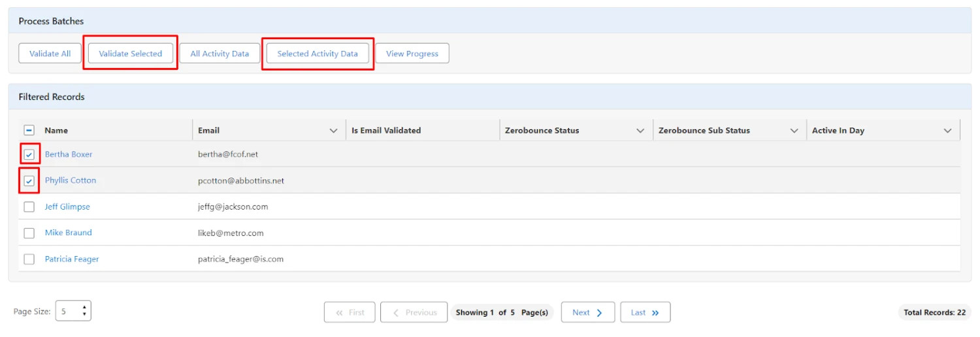Screen dimensions: 980x337
Task: Open the View Progress button
Action: pos(412,54)
